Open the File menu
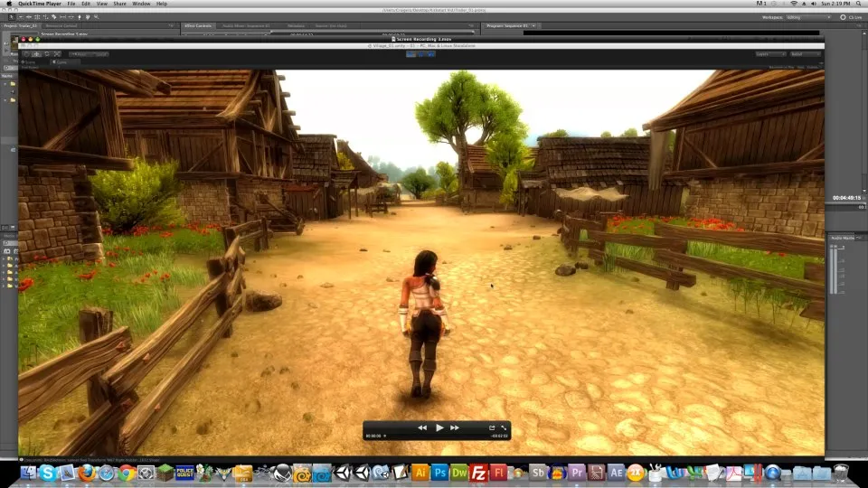The width and height of the screenshot is (868, 488). point(71,4)
